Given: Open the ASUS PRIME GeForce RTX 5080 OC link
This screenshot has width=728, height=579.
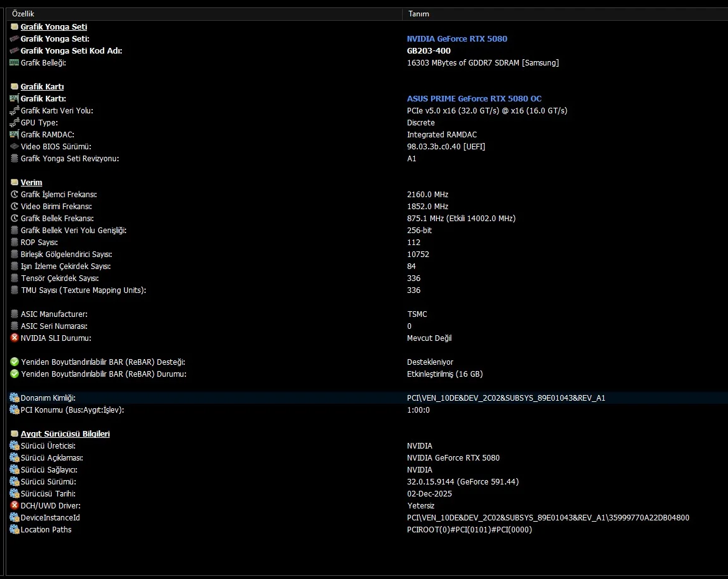Looking at the screenshot, I should (474, 99).
